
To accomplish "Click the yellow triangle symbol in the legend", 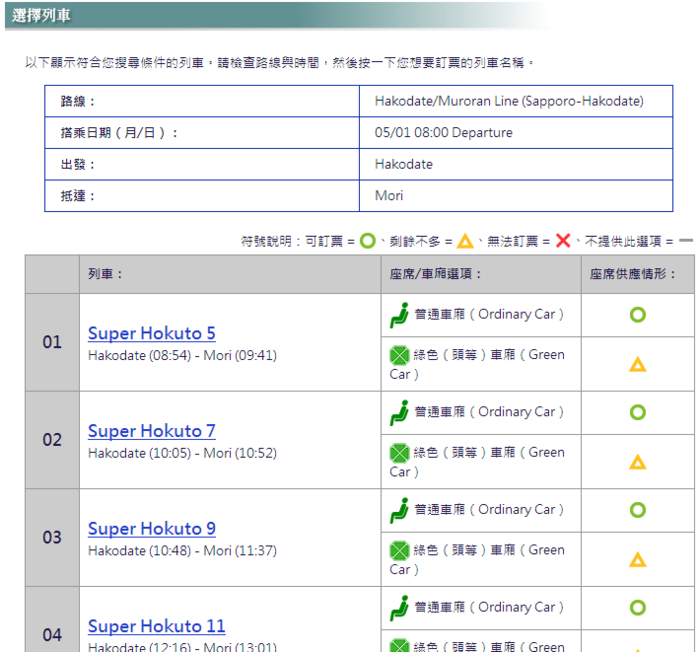I will [465, 241].
